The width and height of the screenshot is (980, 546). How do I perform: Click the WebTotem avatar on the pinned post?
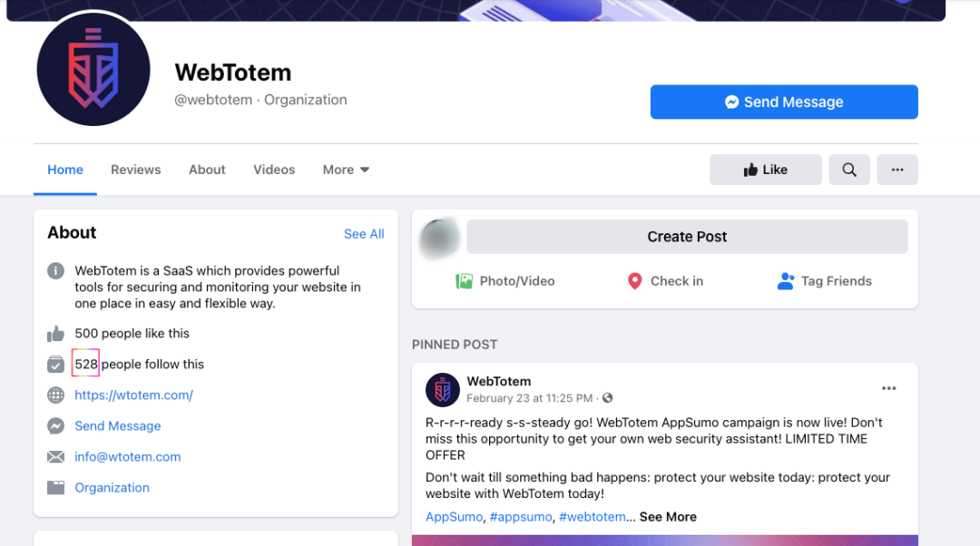(443, 390)
